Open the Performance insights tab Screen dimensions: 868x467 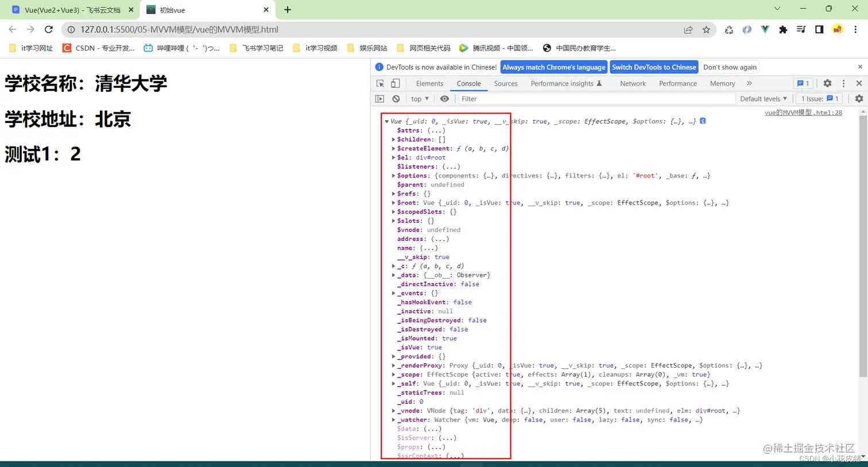click(567, 83)
